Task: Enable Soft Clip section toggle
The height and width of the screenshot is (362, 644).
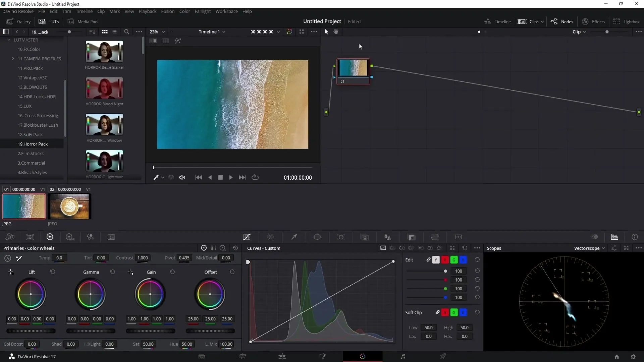Action: click(x=437, y=312)
